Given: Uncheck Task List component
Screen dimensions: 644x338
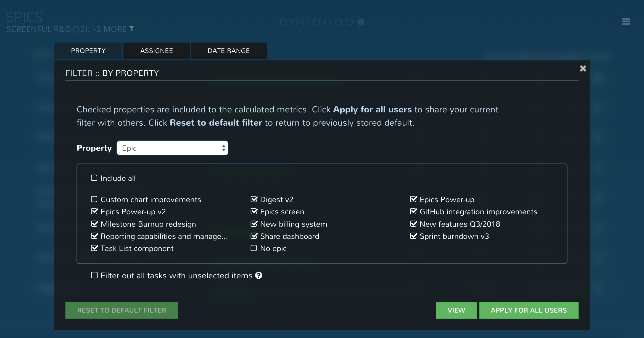Looking at the screenshot, I should click(x=94, y=248).
